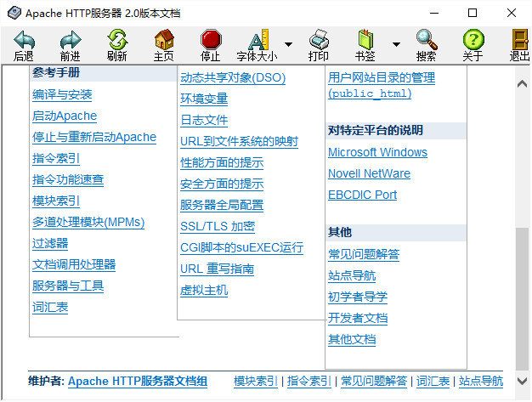The width and height of the screenshot is (532, 402).
Task: Click the Apache document title bar icon
Action: (14, 14)
